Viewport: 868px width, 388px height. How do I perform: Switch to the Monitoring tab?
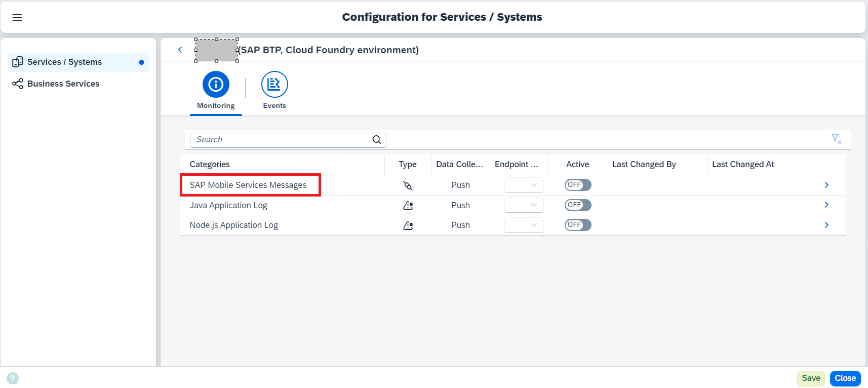coord(216,93)
